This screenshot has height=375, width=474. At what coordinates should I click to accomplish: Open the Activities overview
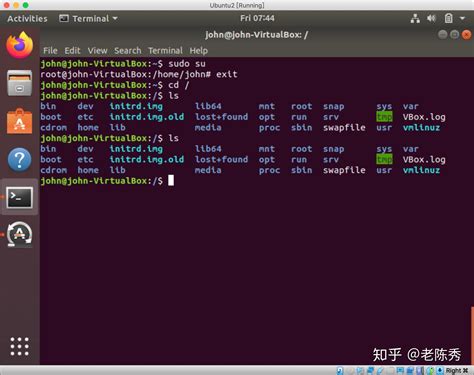coord(27,19)
